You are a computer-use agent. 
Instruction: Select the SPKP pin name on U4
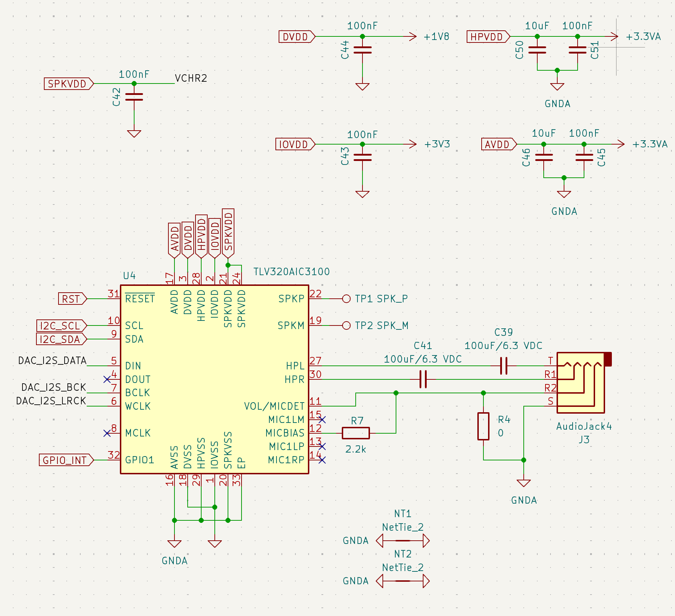[x=291, y=299]
